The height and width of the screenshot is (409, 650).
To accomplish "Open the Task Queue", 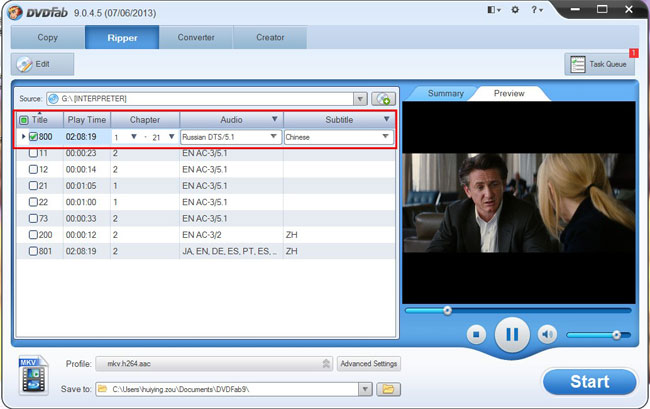I will click(x=599, y=64).
